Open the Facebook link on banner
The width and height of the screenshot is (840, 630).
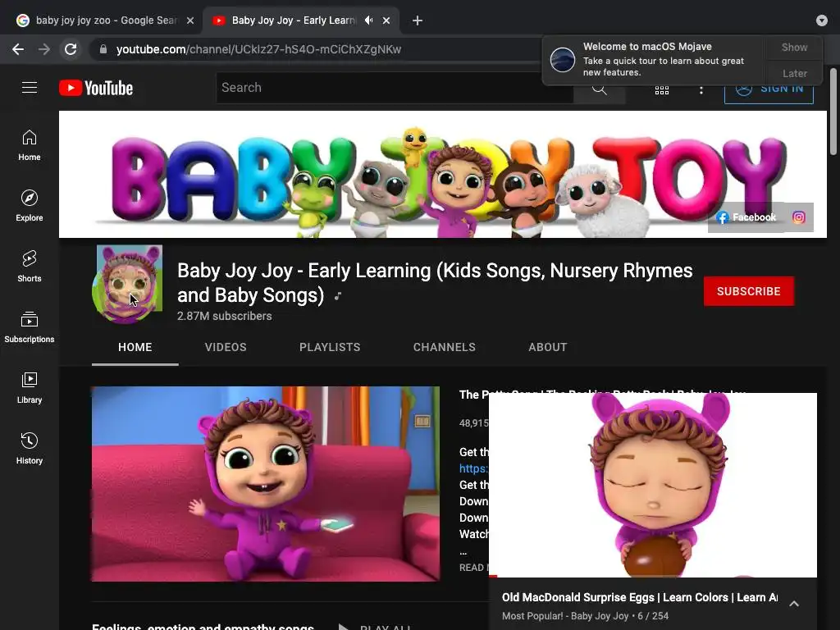[746, 217]
